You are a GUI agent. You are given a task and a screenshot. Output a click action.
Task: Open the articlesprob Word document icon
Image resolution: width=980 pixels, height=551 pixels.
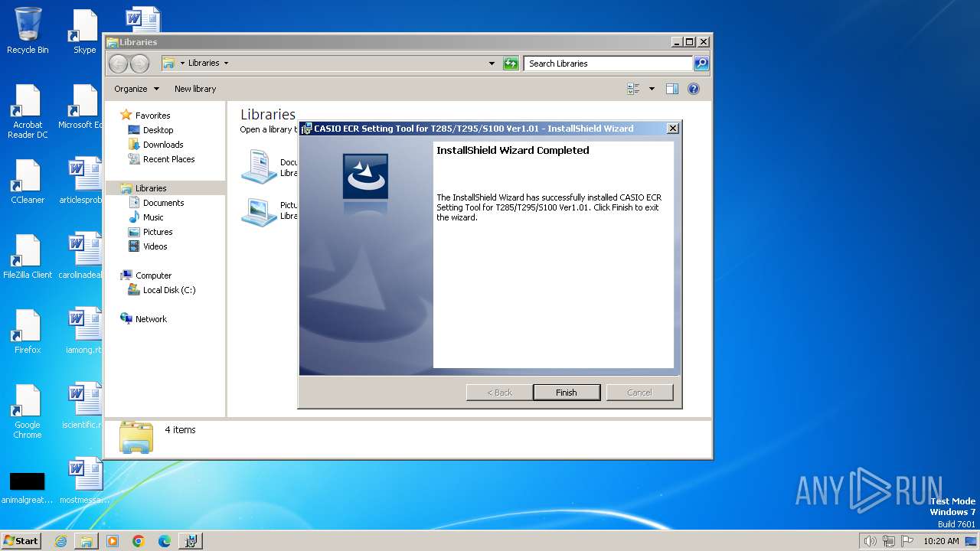83,181
